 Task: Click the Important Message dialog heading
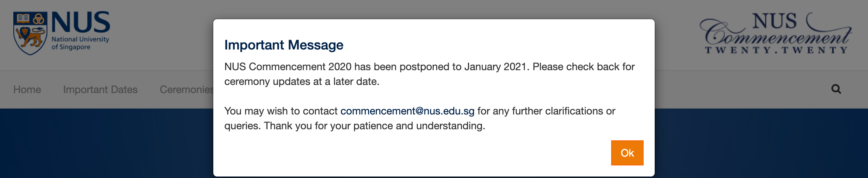point(284,45)
